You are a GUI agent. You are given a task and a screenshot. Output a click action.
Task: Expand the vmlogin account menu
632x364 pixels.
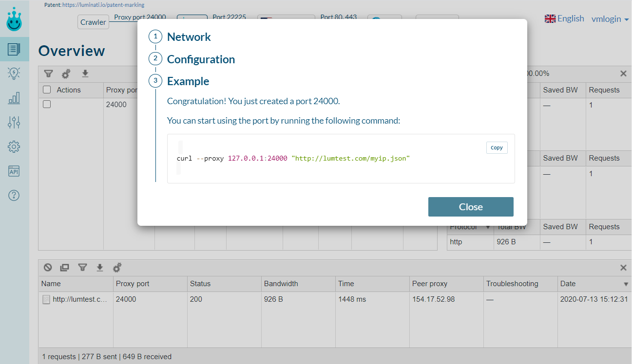(x=610, y=19)
